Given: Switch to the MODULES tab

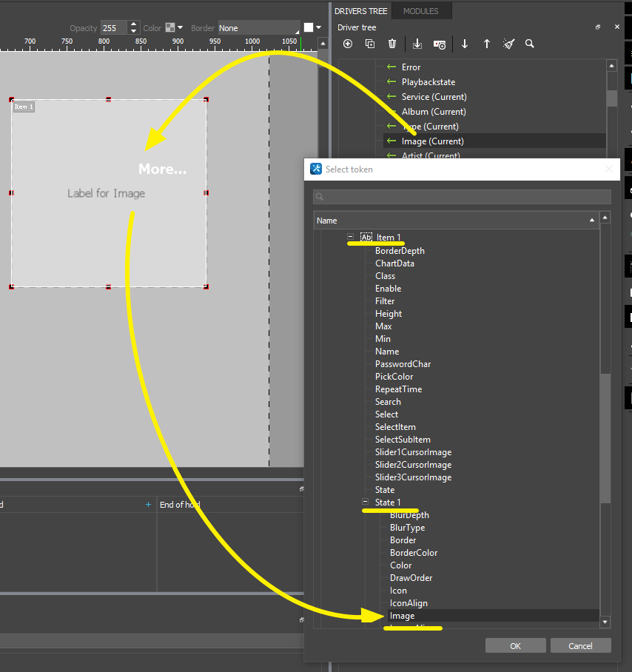Looking at the screenshot, I should pyautogui.click(x=421, y=11).
